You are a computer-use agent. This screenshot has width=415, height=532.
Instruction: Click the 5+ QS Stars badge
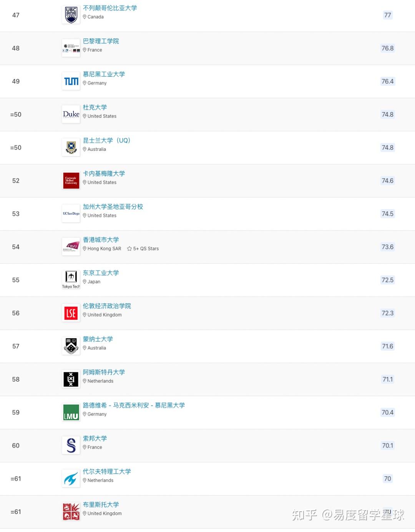point(143,249)
